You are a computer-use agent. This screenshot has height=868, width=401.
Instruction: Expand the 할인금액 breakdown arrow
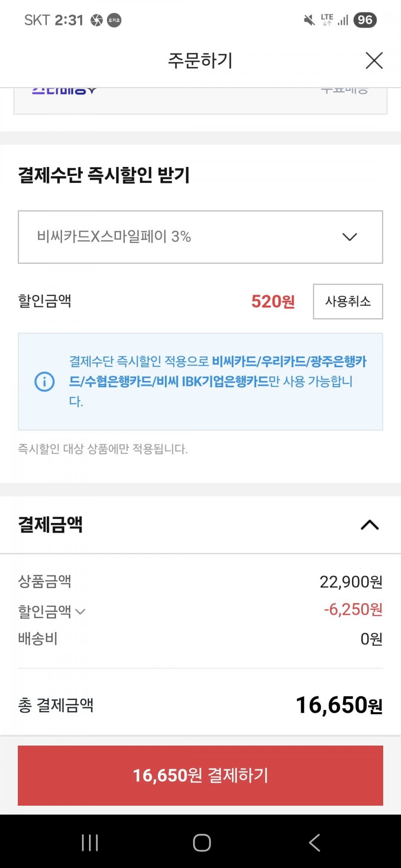pos(81,612)
